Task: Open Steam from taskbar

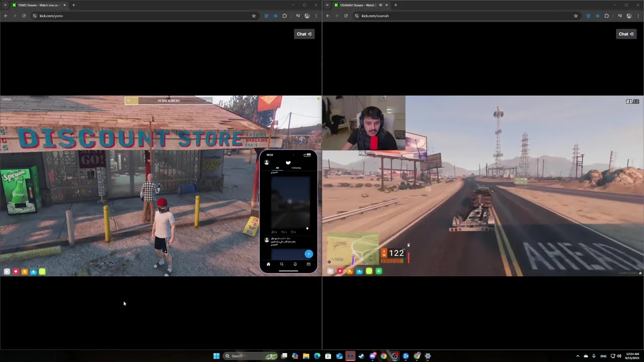Action: click(361, 356)
